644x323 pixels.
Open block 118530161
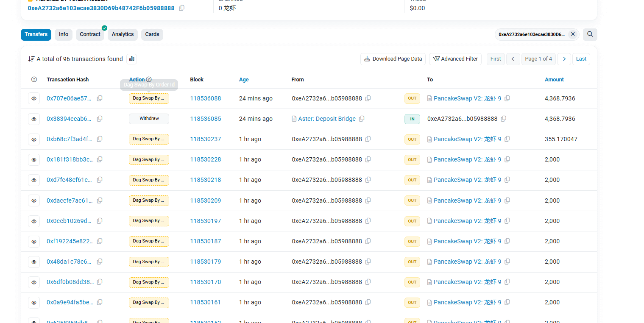point(206,302)
